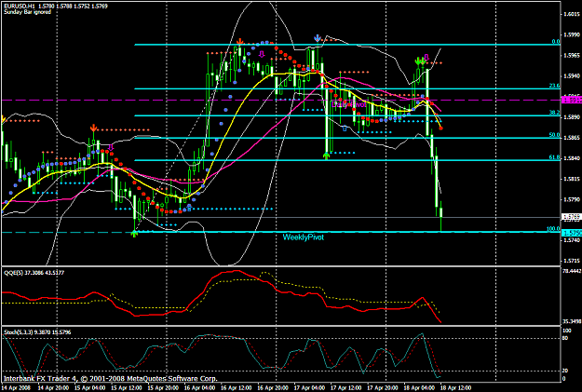The height and width of the screenshot is (392, 582).
Task: Click the '14 Apr 20:00' time label
Action: click(x=53, y=387)
